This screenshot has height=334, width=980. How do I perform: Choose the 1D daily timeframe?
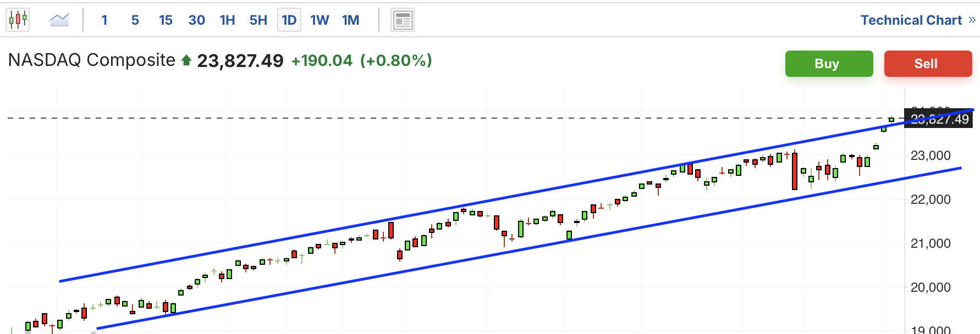pyautogui.click(x=289, y=20)
